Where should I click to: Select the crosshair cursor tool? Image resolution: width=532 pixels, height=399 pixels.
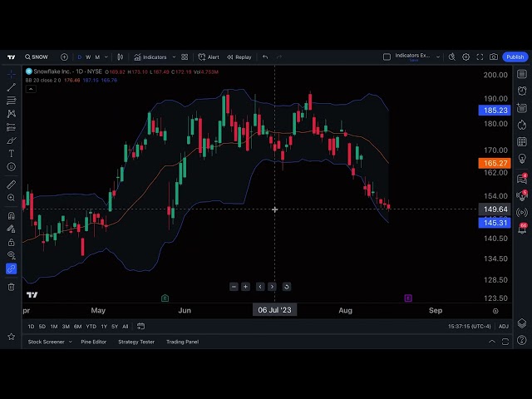(x=11, y=74)
